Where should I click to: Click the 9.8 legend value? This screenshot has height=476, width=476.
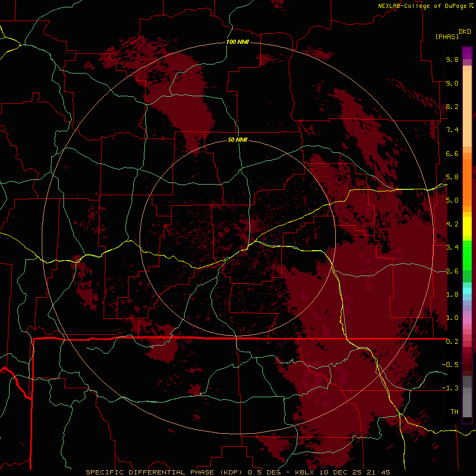pyautogui.click(x=452, y=59)
